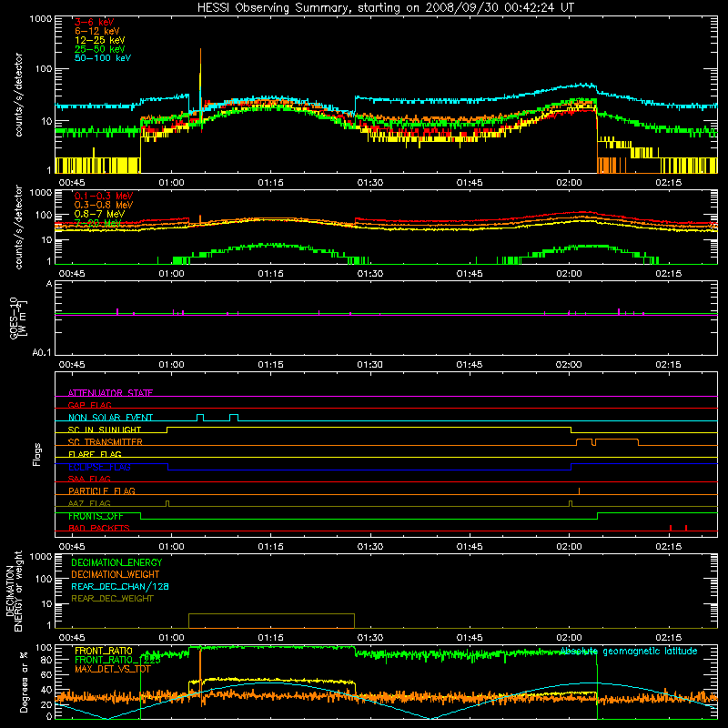Click the FRONTS_OFF flag label
Image resolution: width=728 pixels, height=728 pixels.
[x=96, y=516]
